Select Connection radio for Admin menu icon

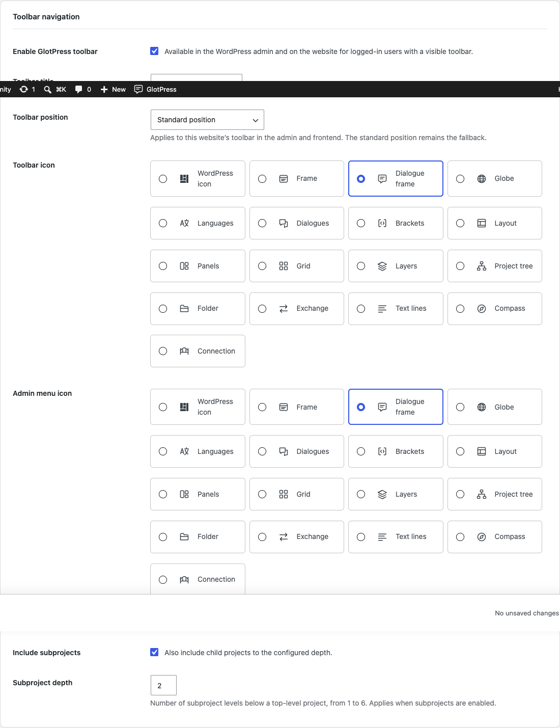(x=163, y=580)
